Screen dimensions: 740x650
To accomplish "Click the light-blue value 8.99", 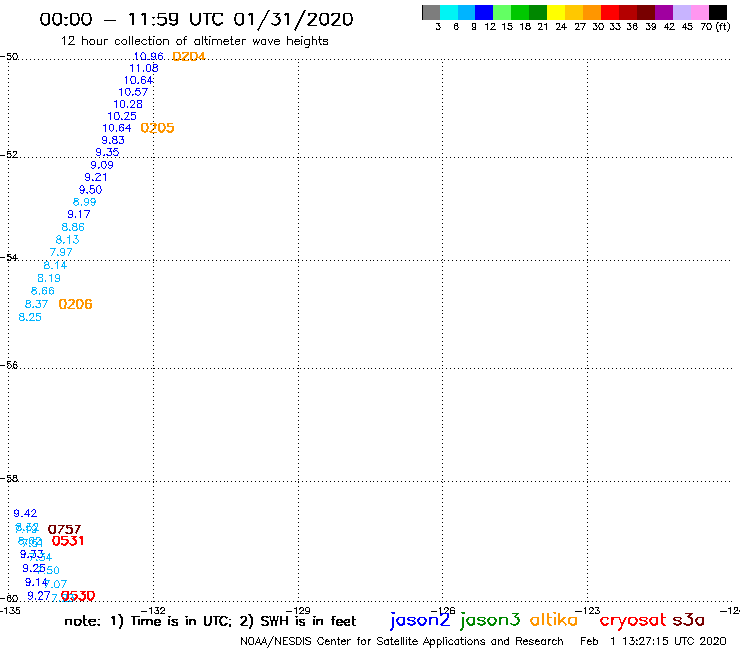I will (84, 202).
